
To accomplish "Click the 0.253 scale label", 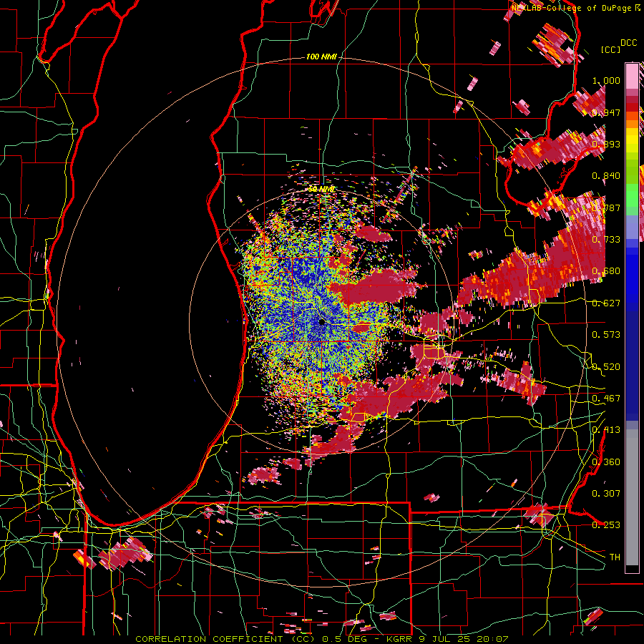I will pos(606,525).
